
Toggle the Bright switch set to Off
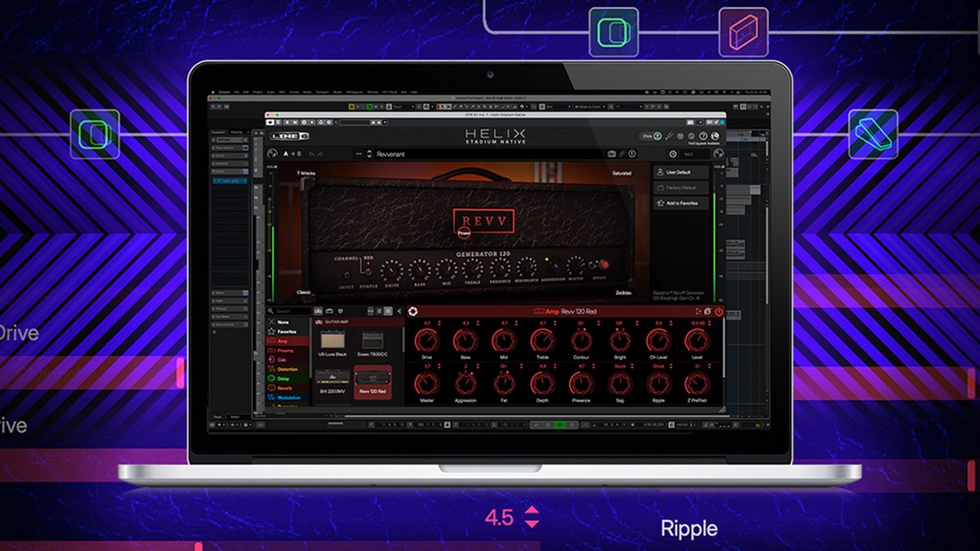[x=620, y=340]
